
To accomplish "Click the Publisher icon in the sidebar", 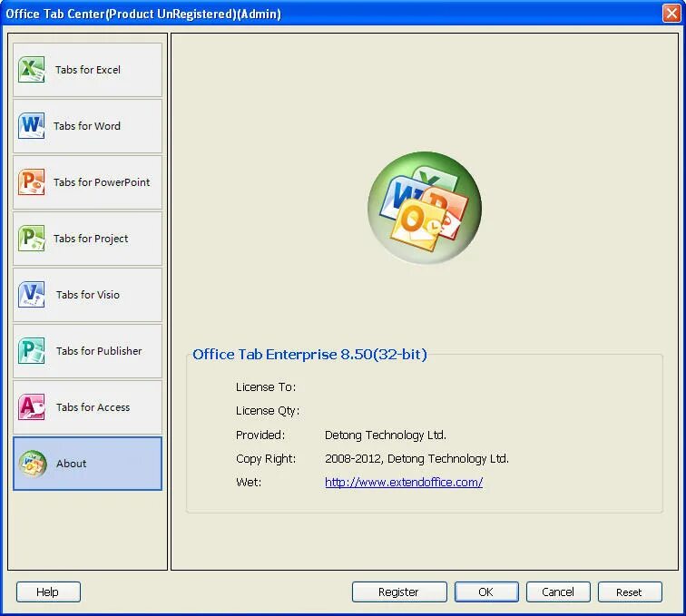I will click(31, 350).
